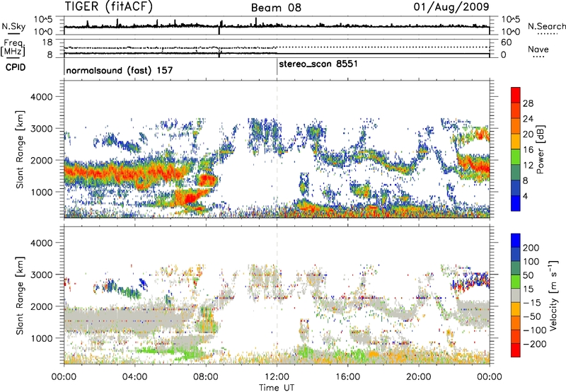Click the date '01/Aug/2009'

click(x=451, y=7)
